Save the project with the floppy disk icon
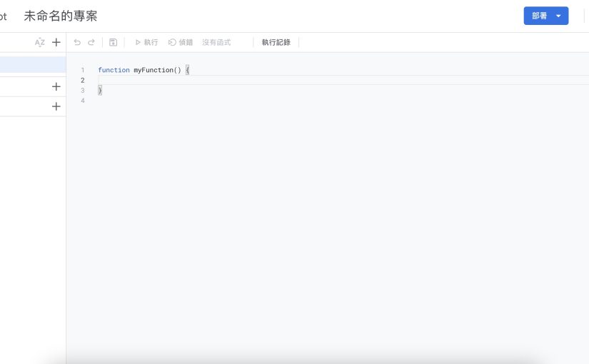Image resolution: width=589 pixels, height=364 pixels. tap(113, 43)
